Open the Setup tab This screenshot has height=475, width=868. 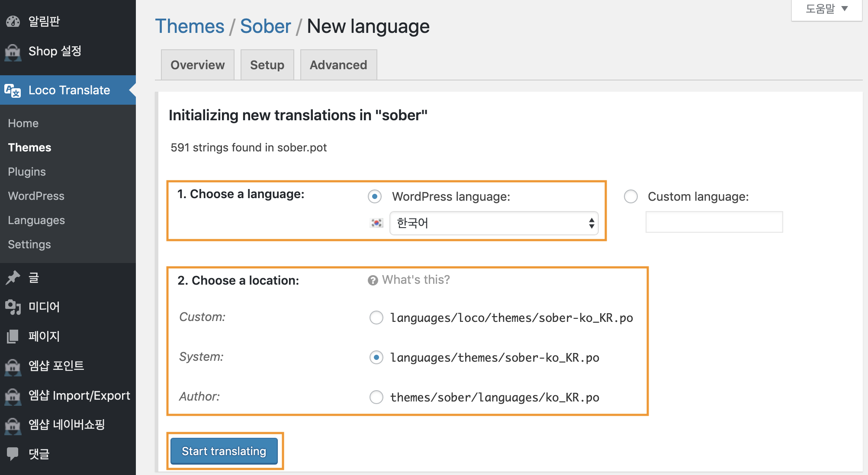click(267, 65)
